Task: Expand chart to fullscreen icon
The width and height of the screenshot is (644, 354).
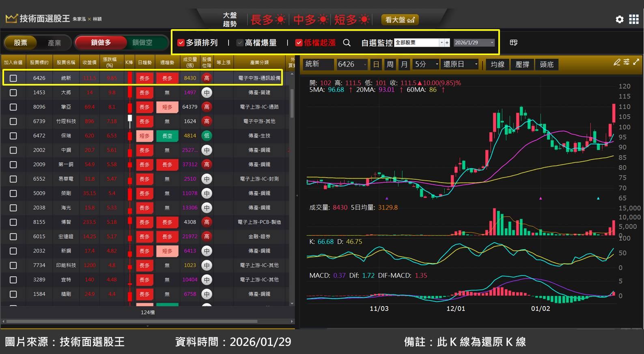Action: pyautogui.click(x=636, y=62)
